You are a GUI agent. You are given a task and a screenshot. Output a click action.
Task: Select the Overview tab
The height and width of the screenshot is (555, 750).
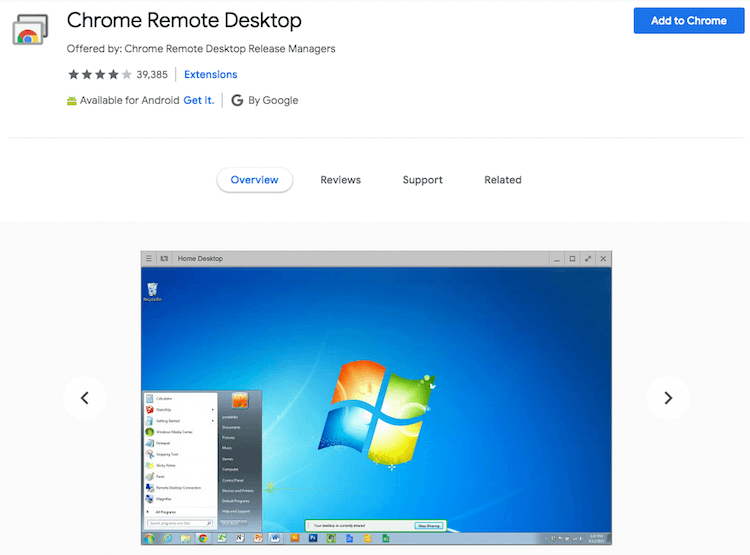pos(254,180)
